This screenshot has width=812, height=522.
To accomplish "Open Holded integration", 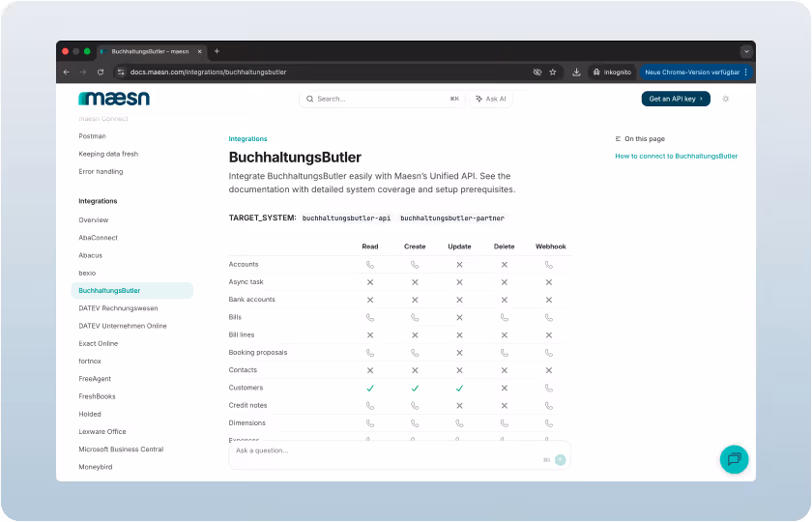I will (90, 414).
